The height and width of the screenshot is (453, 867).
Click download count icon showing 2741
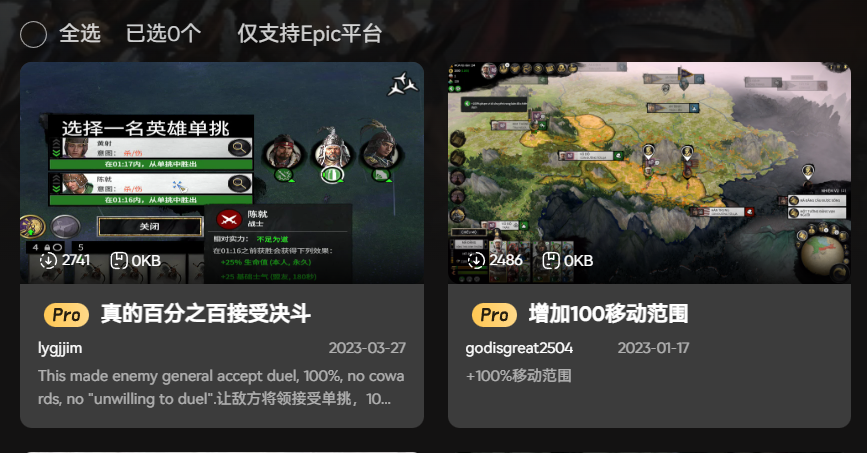pos(48,260)
